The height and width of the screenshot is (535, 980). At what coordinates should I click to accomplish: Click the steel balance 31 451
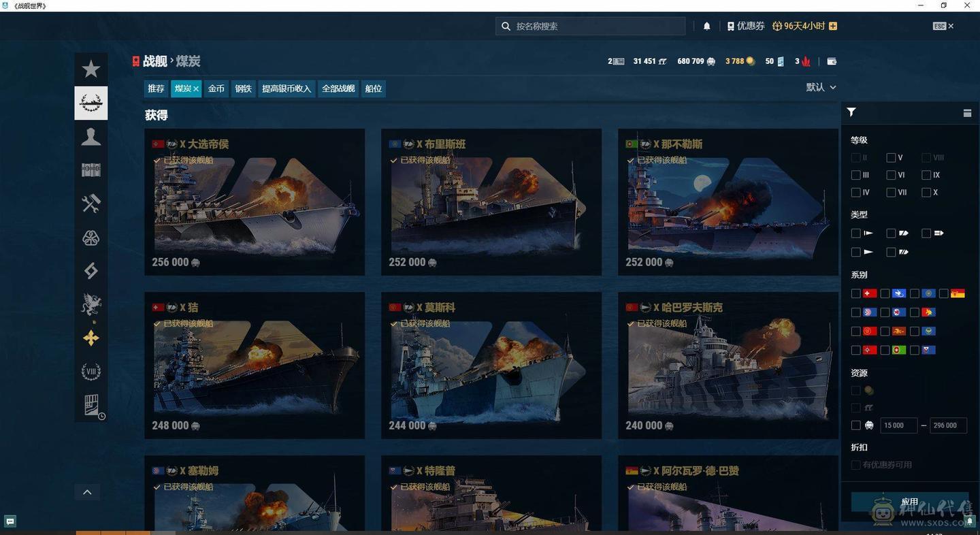point(650,61)
